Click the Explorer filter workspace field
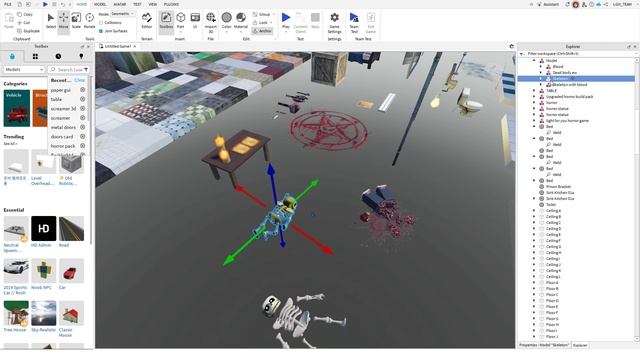This screenshot has height=360, width=640. pyautogui.click(x=579, y=53)
